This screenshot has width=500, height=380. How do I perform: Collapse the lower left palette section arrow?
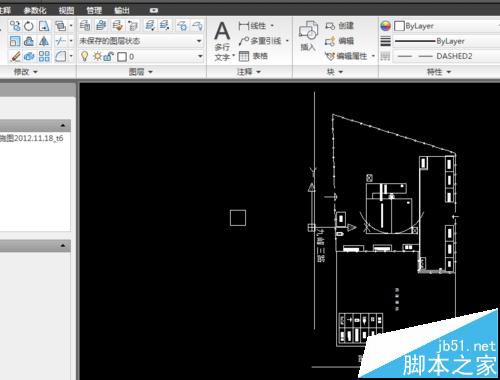click(63, 246)
